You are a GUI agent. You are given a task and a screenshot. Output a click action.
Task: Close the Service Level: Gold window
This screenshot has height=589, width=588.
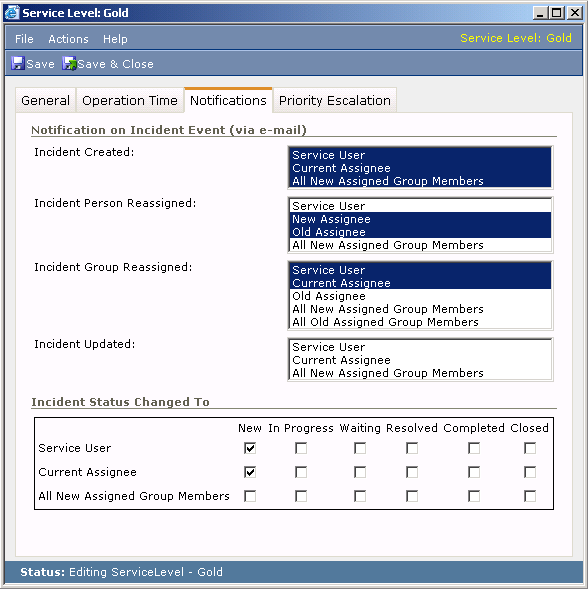click(x=575, y=13)
